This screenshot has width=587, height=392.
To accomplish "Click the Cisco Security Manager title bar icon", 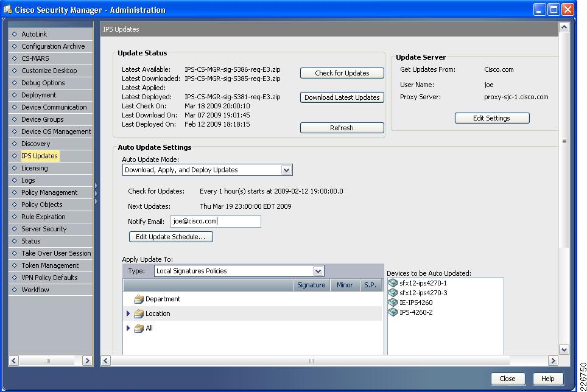I will 7,9.
